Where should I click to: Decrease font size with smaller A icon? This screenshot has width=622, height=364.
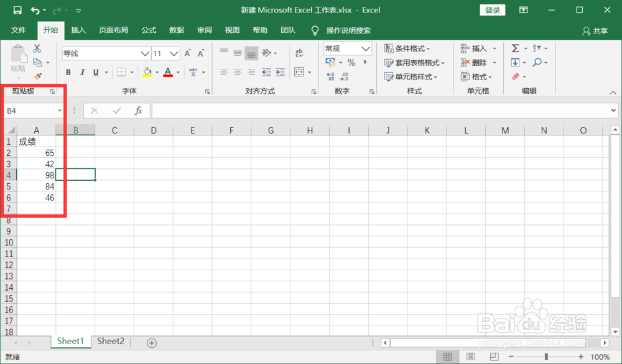pyautogui.click(x=201, y=53)
